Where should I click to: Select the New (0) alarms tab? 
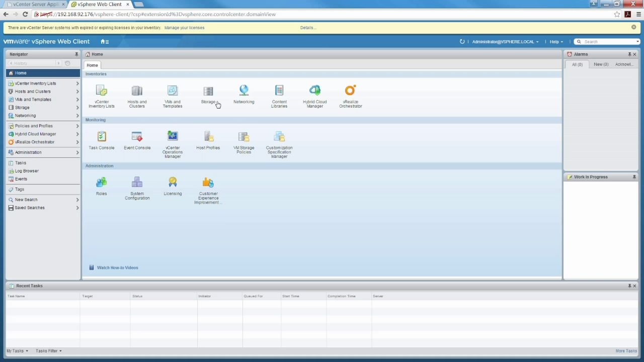pos(601,64)
